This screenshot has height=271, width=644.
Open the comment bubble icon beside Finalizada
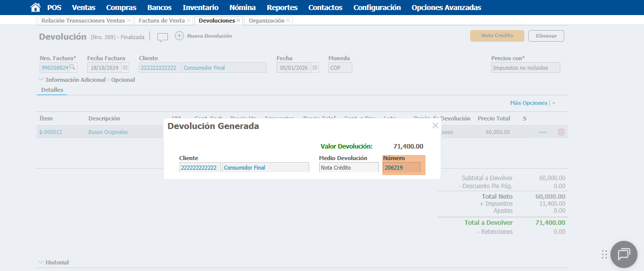[x=162, y=37]
